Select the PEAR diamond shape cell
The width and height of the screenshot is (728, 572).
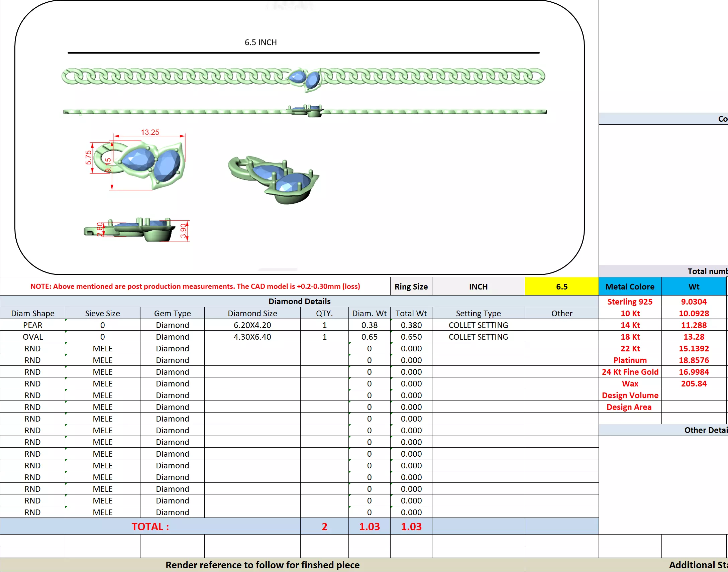[32, 325]
